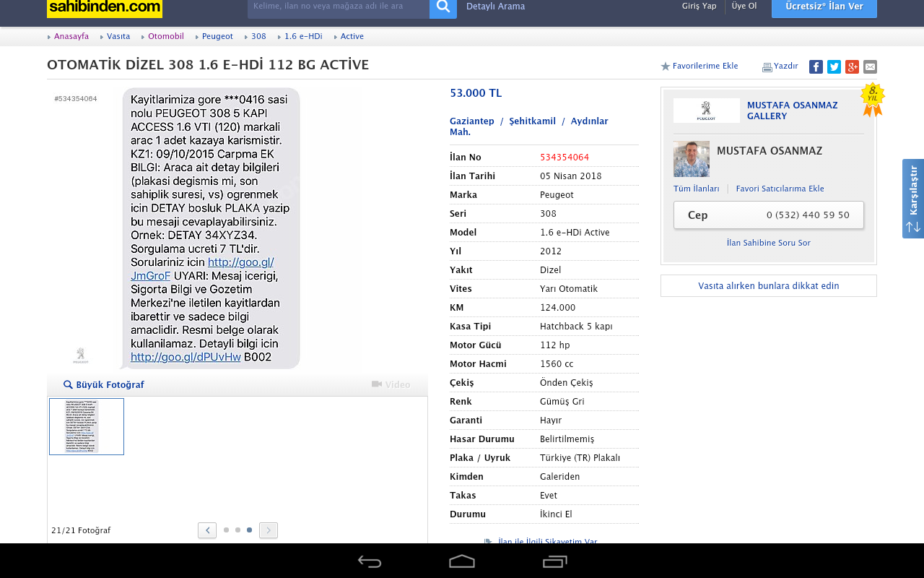Tap the Android back button

[370, 561]
